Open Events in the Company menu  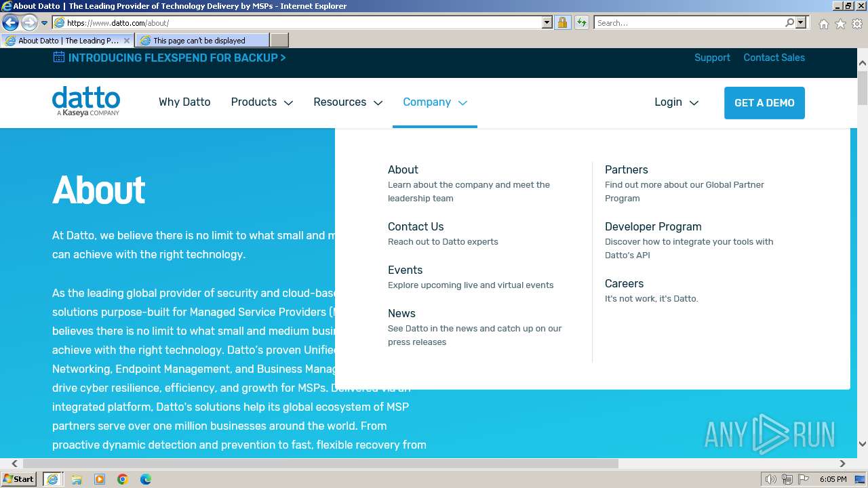(405, 270)
